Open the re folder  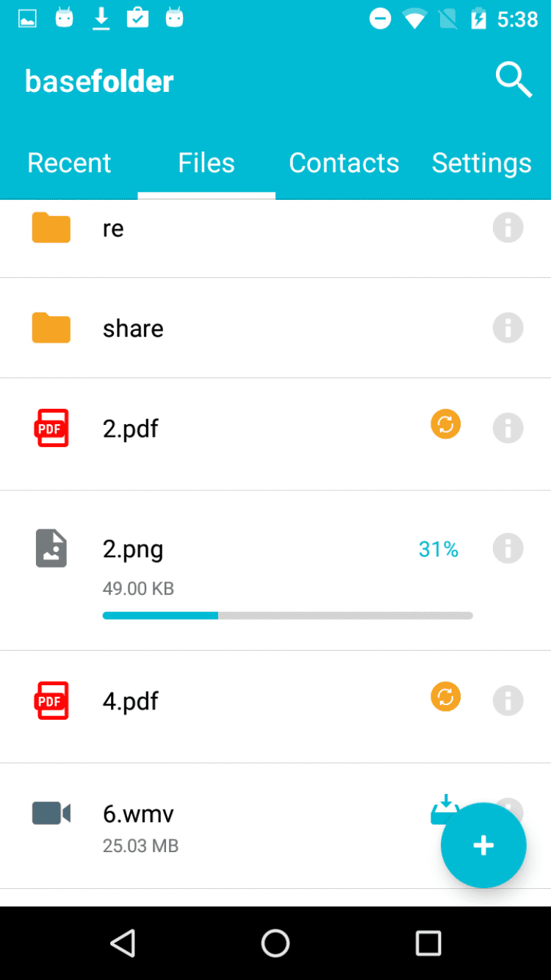(x=113, y=228)
